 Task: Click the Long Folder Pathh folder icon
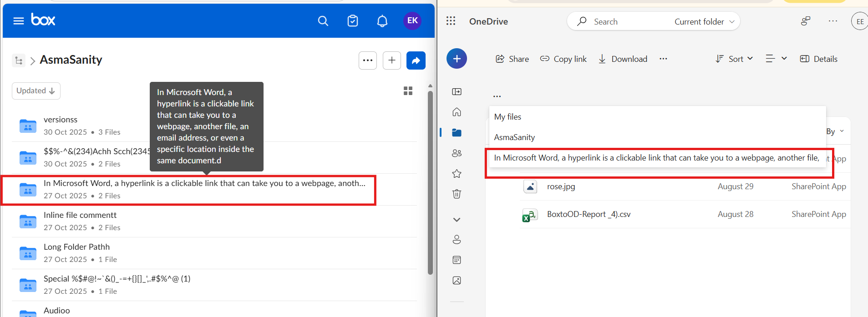[28, 253]
